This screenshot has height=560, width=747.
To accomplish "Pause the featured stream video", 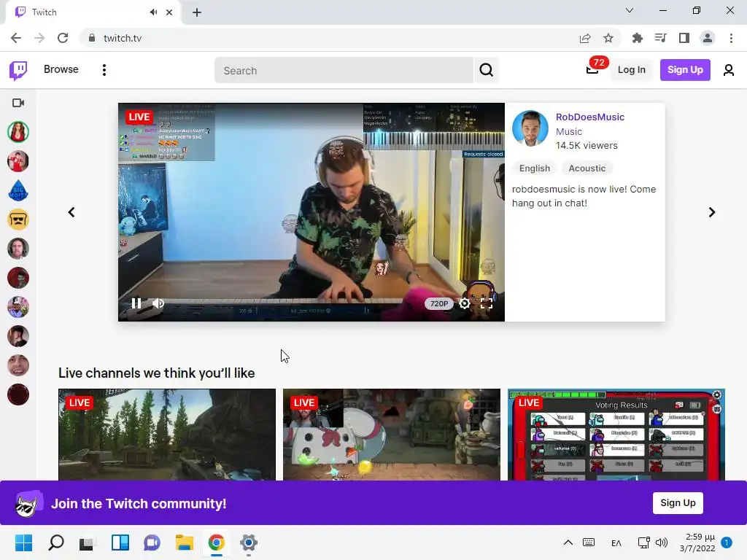I will click(x=136, y=303).
